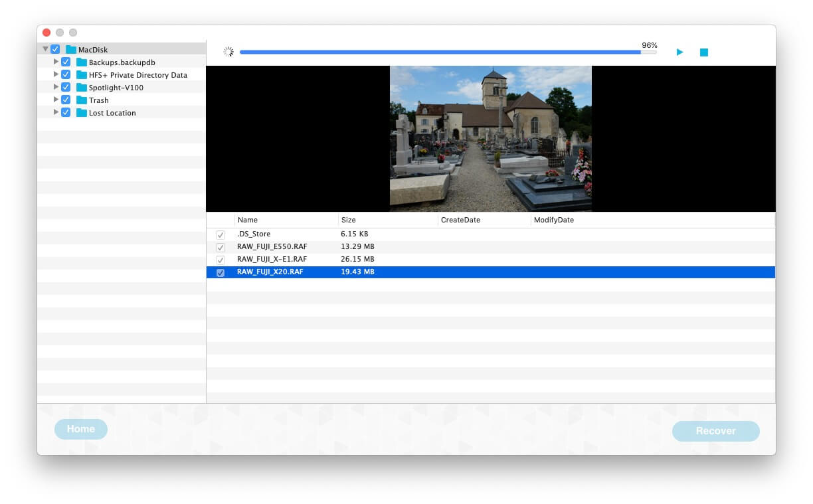Viewport: 813px width, 504px height.
Task: Toggle checkbox for RAW_FUJI_X-E1.RAF
Action: click(x=221, y=260)
